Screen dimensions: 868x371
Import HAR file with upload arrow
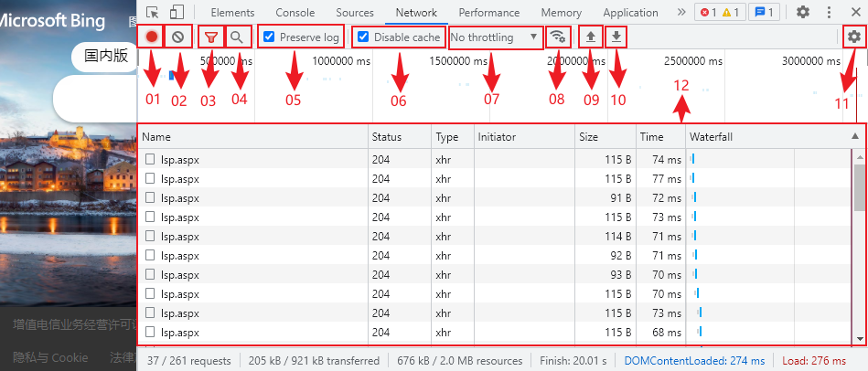(591, 37)
